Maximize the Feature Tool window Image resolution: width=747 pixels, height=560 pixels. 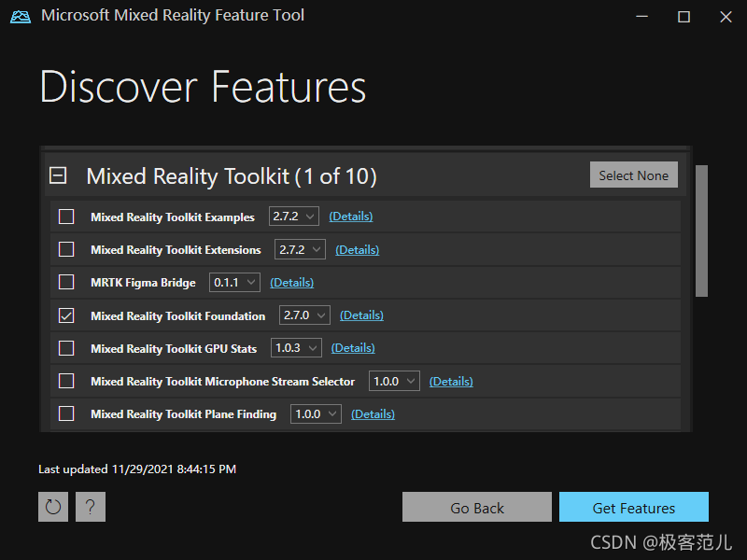(x=684, y=17)
